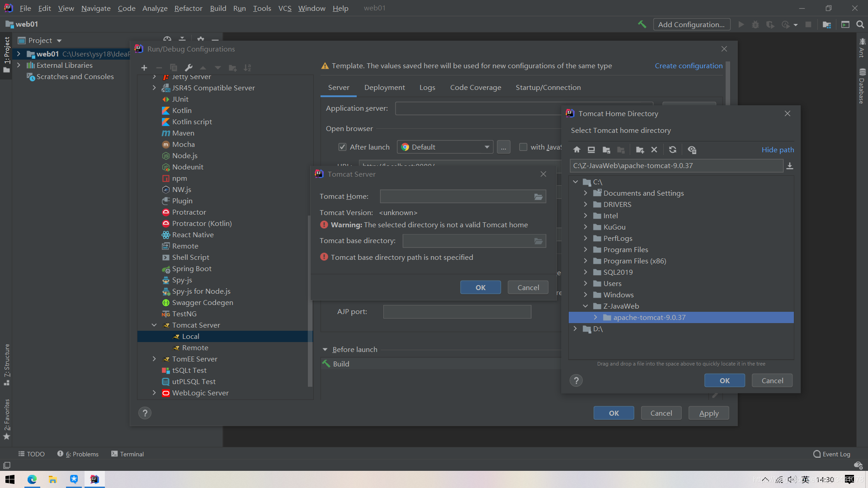
Task: Open Problems tool window
Action: (78, 454)
